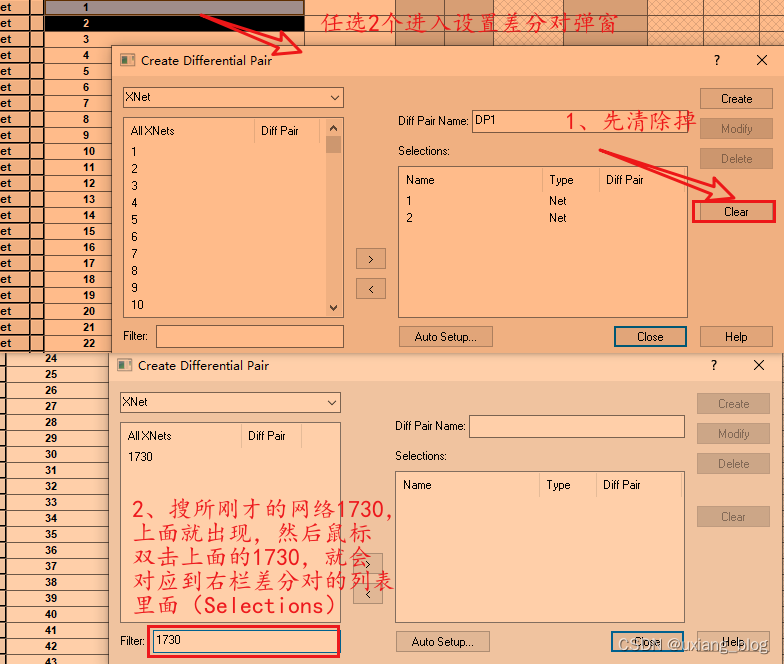Select row 40 in lower background spreadsheet
784x664 pixels.
tap(51, 614)
